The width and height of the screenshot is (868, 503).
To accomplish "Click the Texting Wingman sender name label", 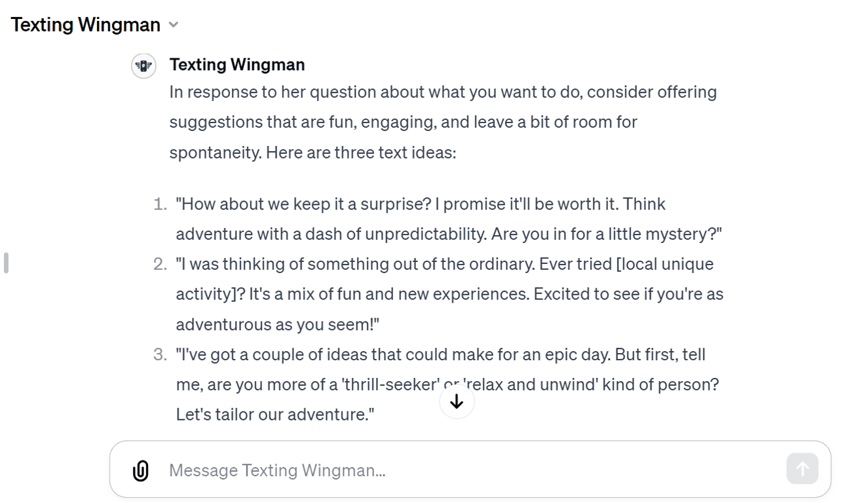I will [x=237, y=64].
